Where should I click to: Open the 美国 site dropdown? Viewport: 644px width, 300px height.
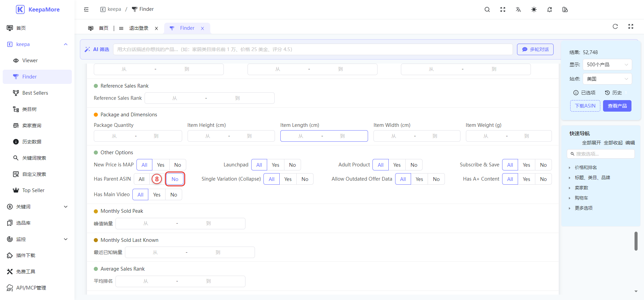pos(607,79)
